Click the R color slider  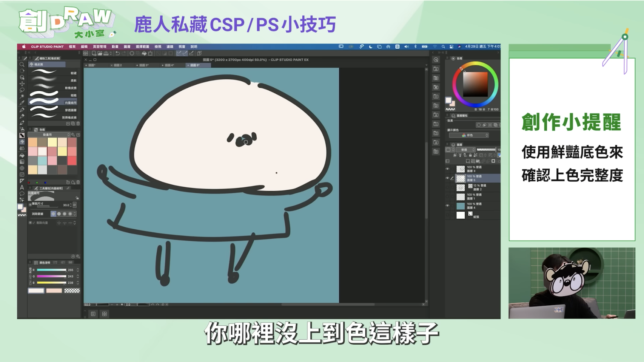point(51,270)
